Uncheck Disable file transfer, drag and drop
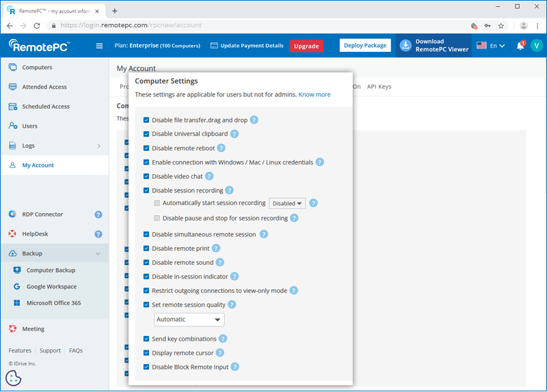The image size is (547, 392). 146,120
